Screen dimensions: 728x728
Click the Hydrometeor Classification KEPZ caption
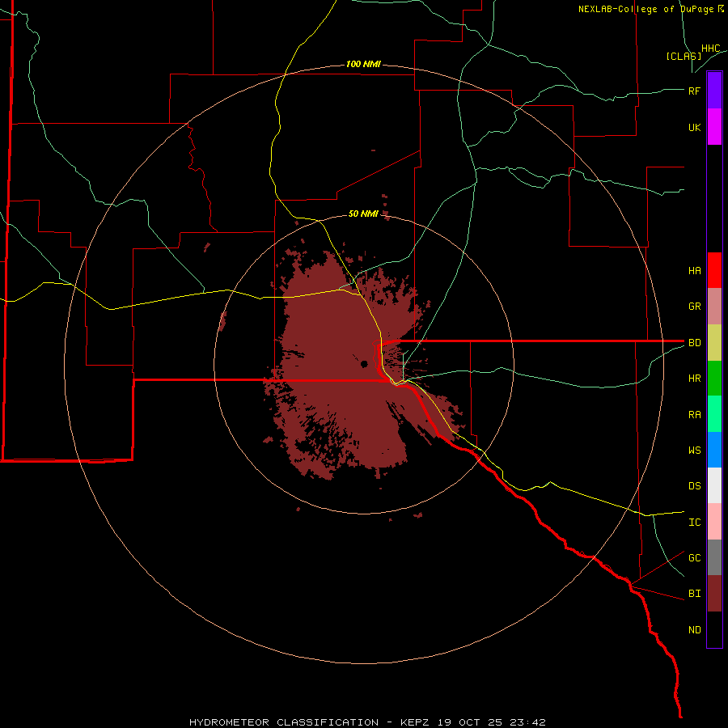tap(367, 722)
